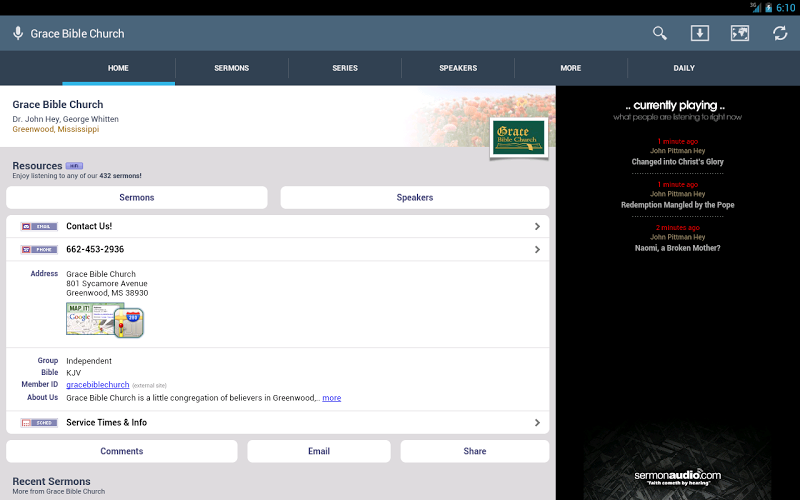Click the sermonaudio.com logo
This screenshot has height=500, width=800.
point(678,477)
